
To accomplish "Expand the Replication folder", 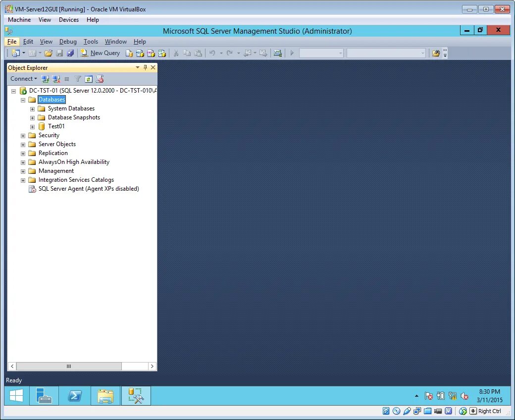I will [x=23, y=154].
